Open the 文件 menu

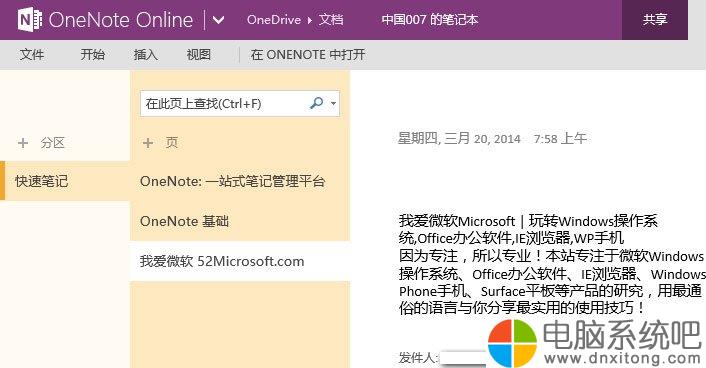32,55
